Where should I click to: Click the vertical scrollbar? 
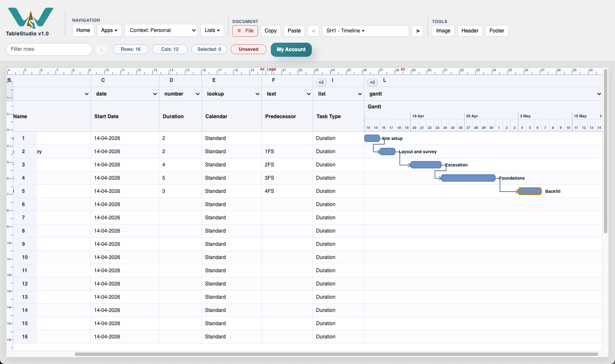606,151
